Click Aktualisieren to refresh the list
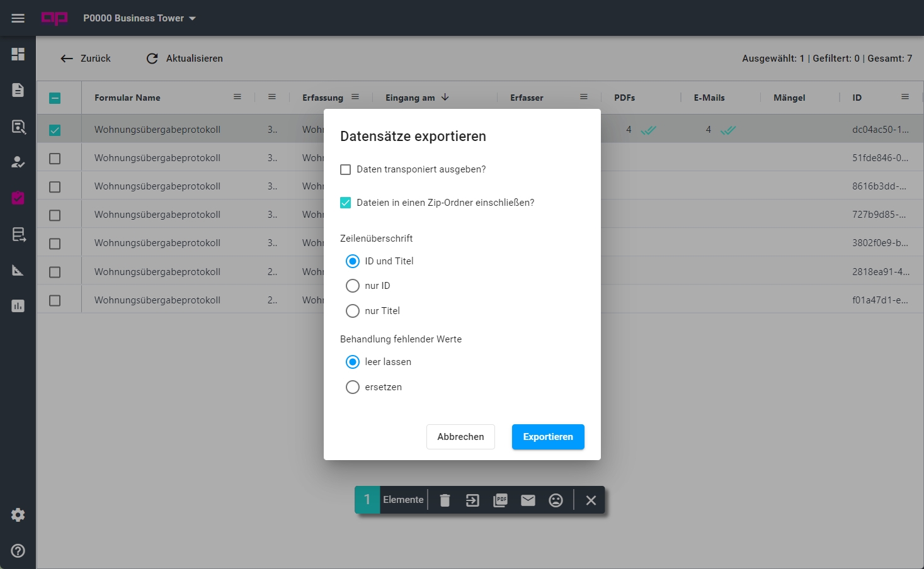Viewport: 924px width, 569px height. pyautogui.click(x=185, y=59)
